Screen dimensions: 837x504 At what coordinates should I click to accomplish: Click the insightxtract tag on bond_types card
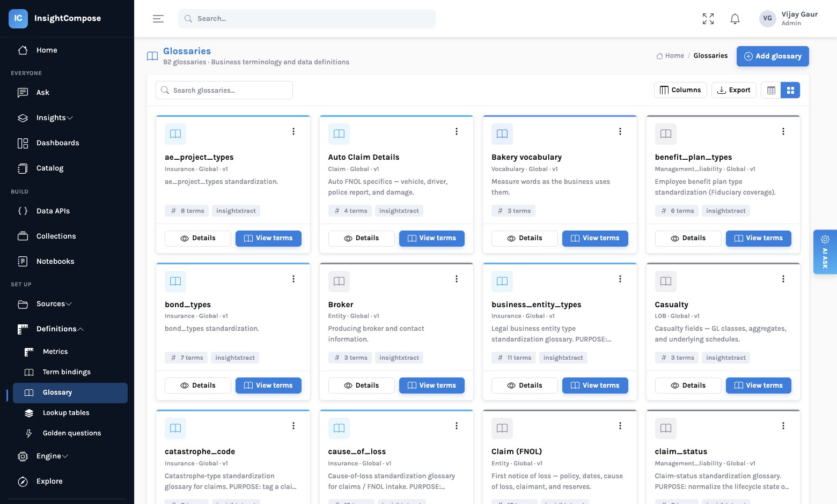tap(235, 358)
